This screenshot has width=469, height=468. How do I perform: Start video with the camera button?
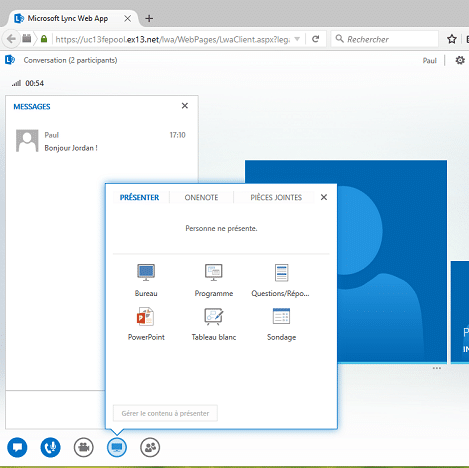coord(84,447)
